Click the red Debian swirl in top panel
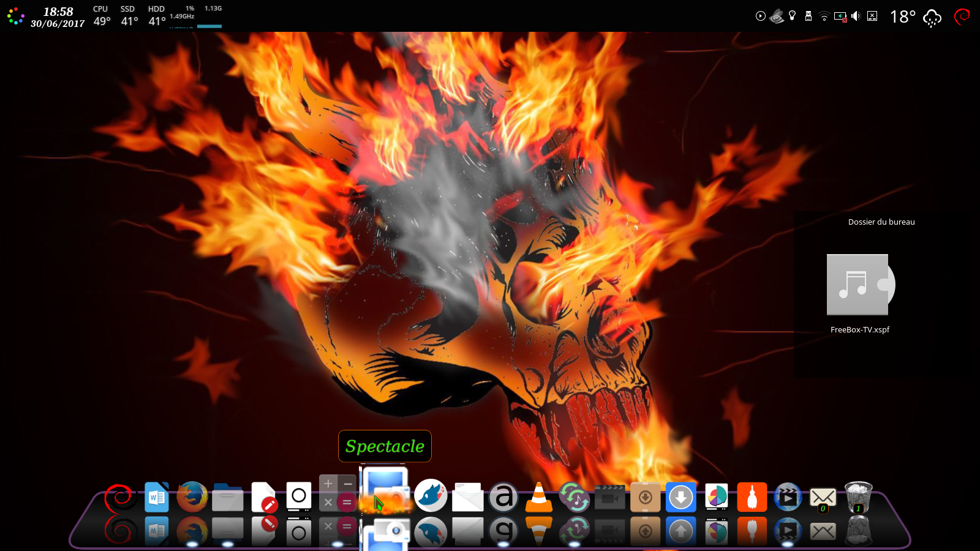The width and height of the screenshot is (980, 551). 962,17
